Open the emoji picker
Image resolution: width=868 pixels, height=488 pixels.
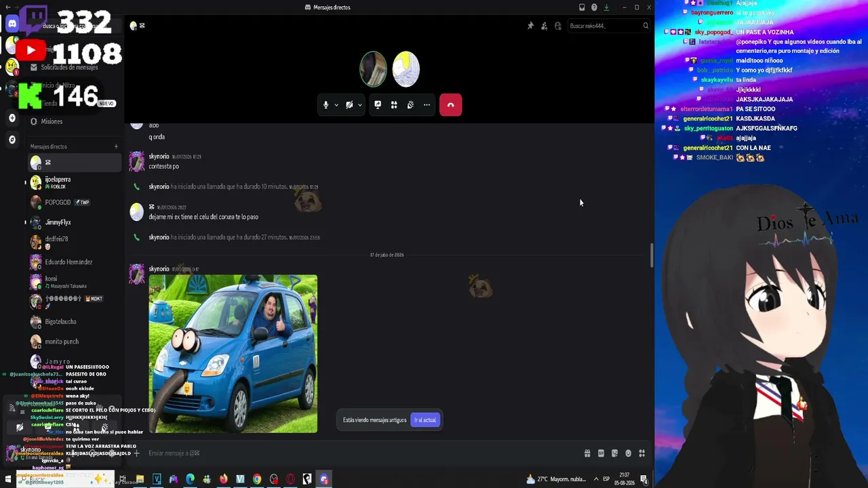[x=628, y=453]
